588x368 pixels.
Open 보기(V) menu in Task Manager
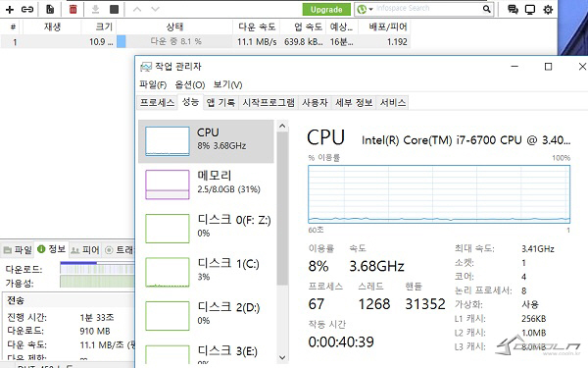[227, 84]
